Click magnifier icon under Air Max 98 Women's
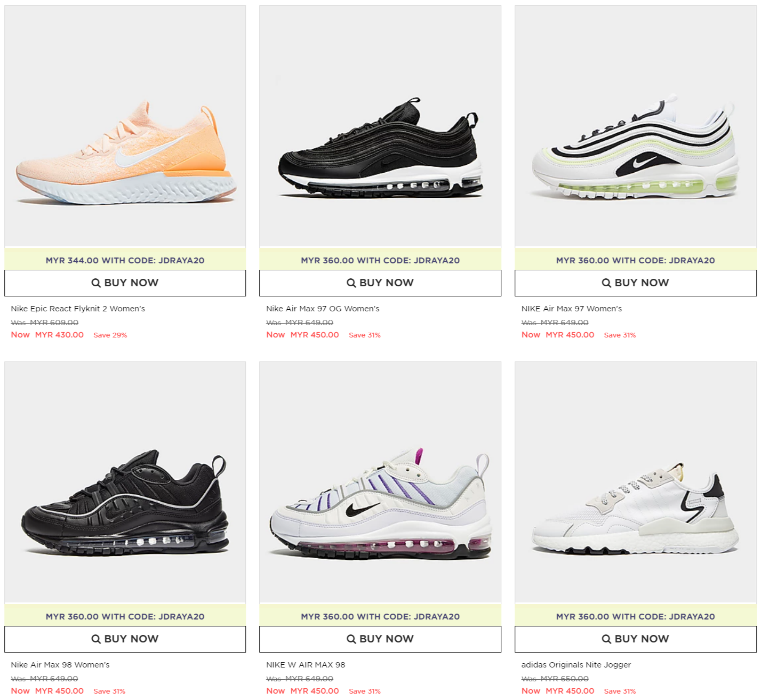The width and height of the screenshot is (761, 700). (96, 639)
